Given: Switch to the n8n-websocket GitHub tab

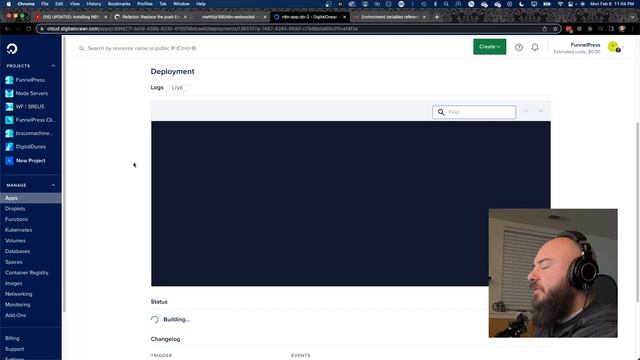Looking at the screenshot, I should coord(229,17).
